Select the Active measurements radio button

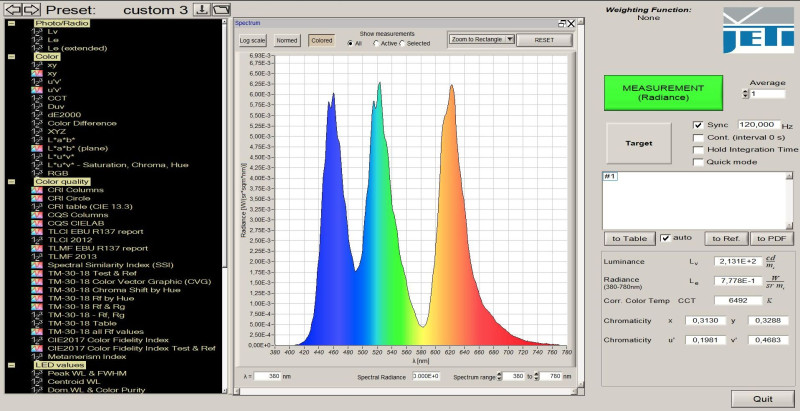tap(377, 44)
